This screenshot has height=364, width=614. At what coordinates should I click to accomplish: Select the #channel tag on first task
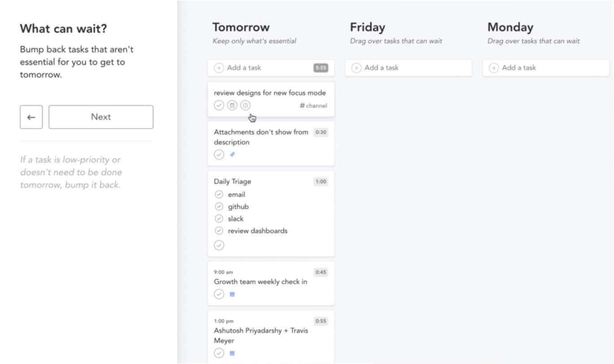314,106
